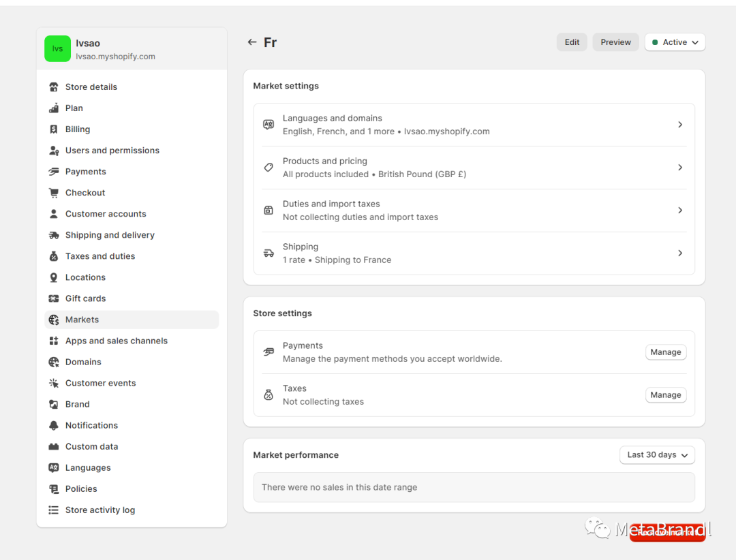This screenshot has height=560, width=736.
Task: Click 'There were no sales in this date range'
Action: [339, 487]
